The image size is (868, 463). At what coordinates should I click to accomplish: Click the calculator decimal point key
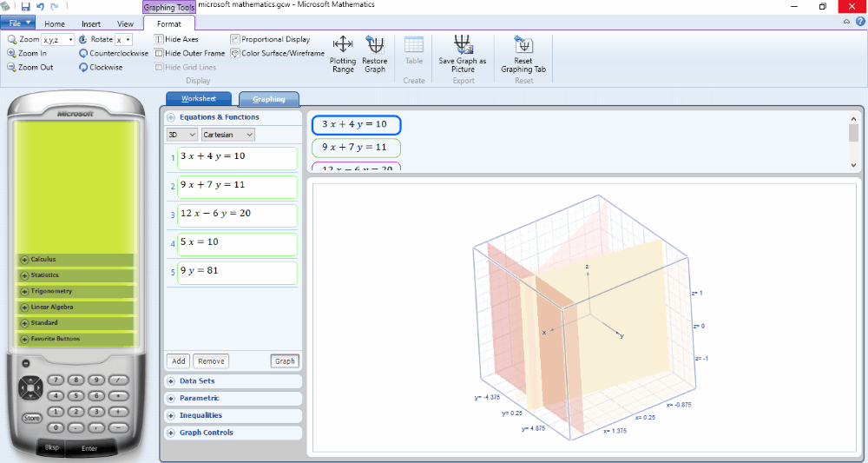tap(76, 427)
